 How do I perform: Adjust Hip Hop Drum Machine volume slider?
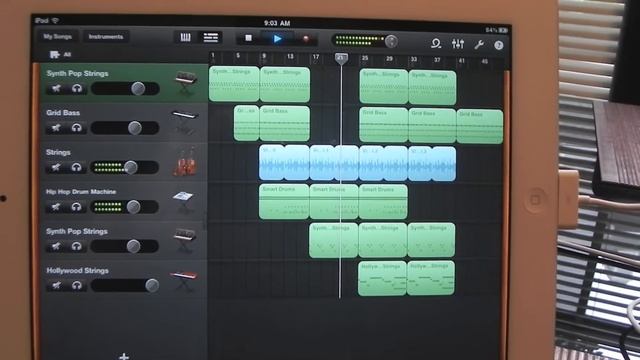pos(125,207)
